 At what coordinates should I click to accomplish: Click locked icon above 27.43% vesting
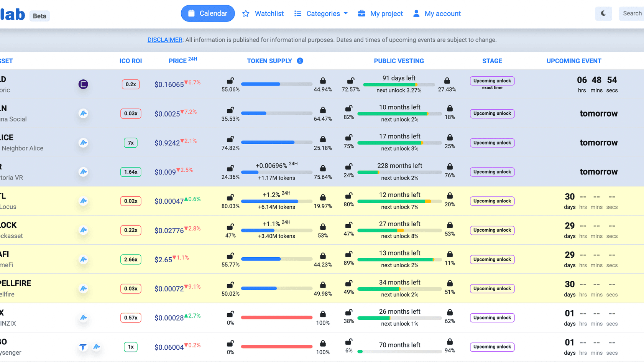coord(447,81)
